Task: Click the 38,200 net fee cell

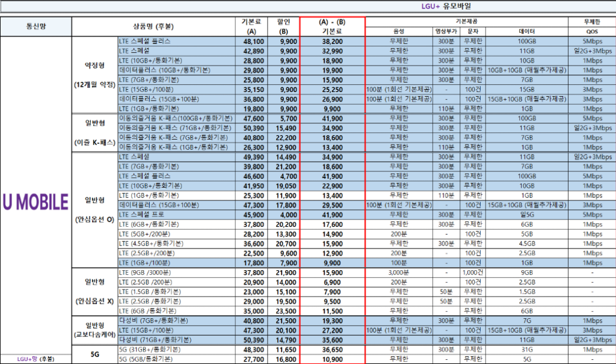Action: pos(333,42)
